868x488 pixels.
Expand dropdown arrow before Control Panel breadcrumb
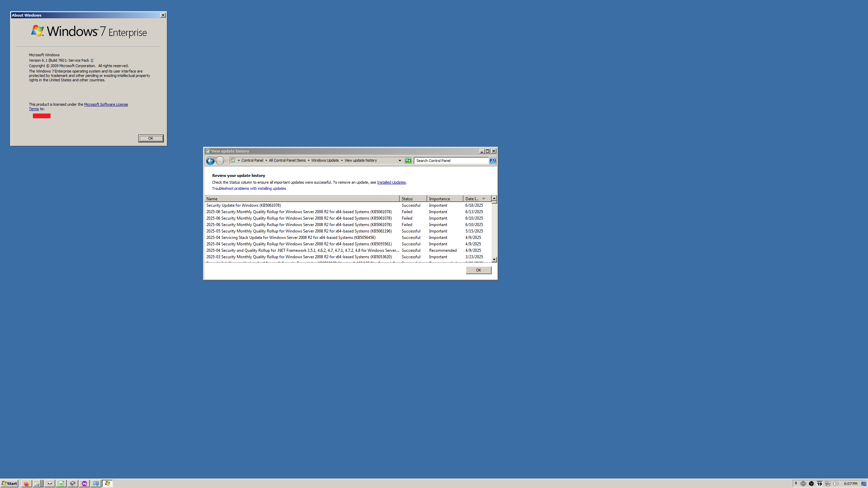[x=239, y=161]
